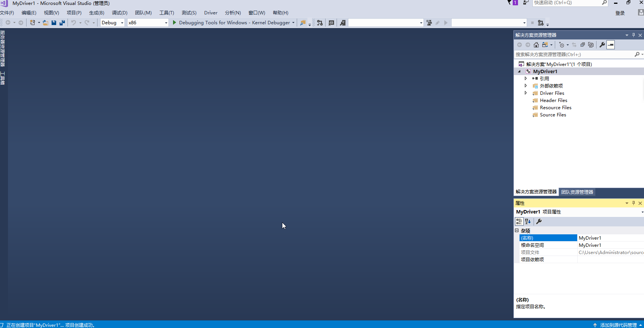Start Debugging Tools for Windows - Kernel Debugger
The image size is (644, 328).
tap(231, 23)
